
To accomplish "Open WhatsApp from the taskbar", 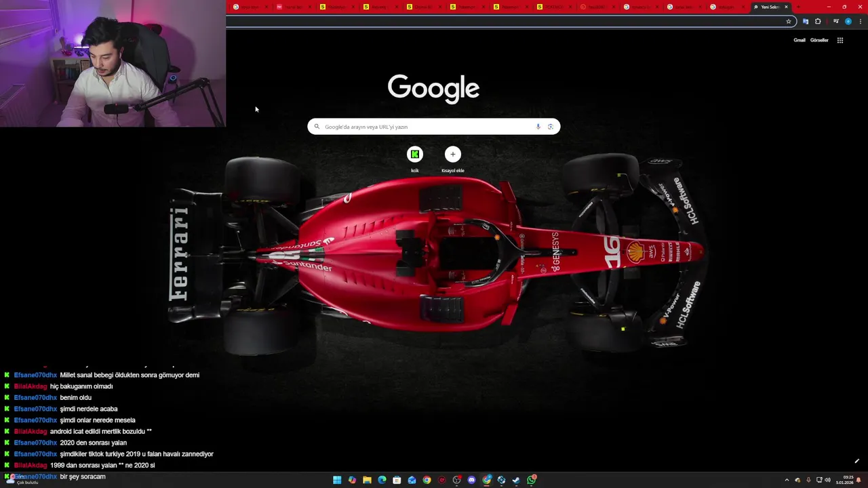I will 532,480.
